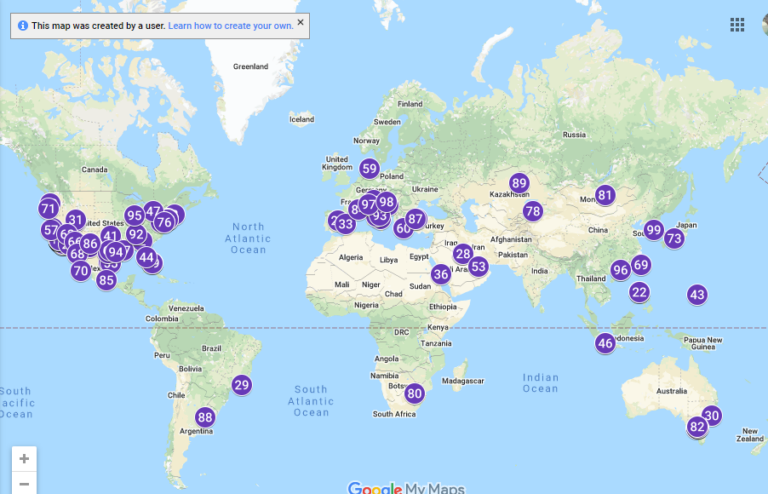Dismiss the user-created map notice
The width and height of the screenshot is (768, 494).
pyautogui.click(x=301, y=22)
